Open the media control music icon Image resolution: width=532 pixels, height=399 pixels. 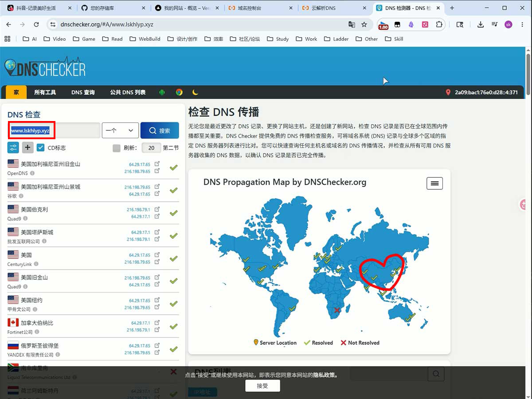tap(494, 25)
